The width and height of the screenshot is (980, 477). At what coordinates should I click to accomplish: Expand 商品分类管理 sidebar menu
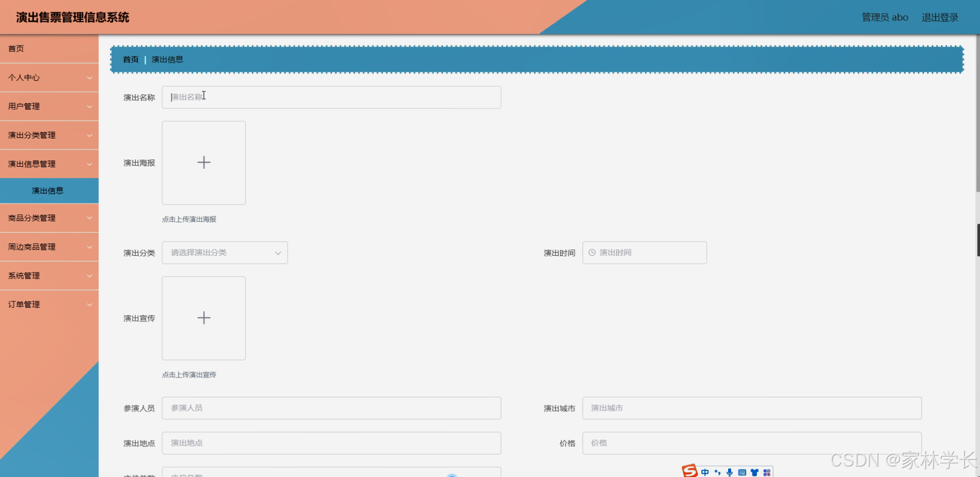pos(49,218)
